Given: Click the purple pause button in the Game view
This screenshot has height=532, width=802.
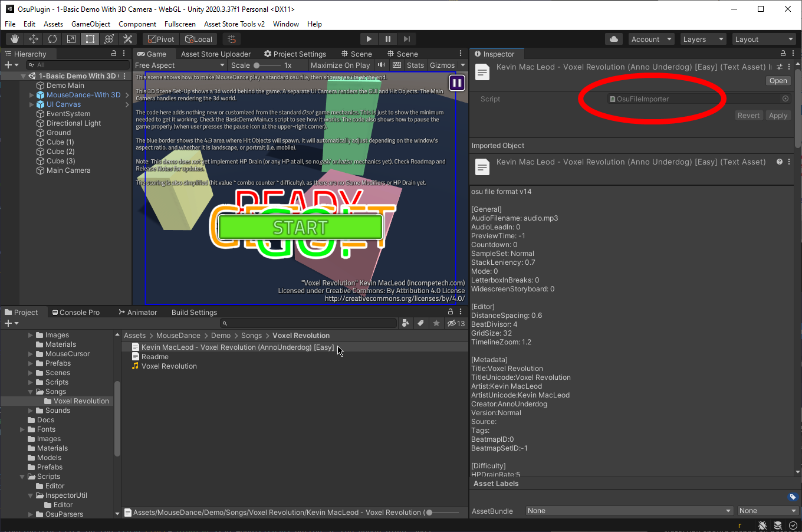Looking at the screenshot, I should click(x=457, y=83).
